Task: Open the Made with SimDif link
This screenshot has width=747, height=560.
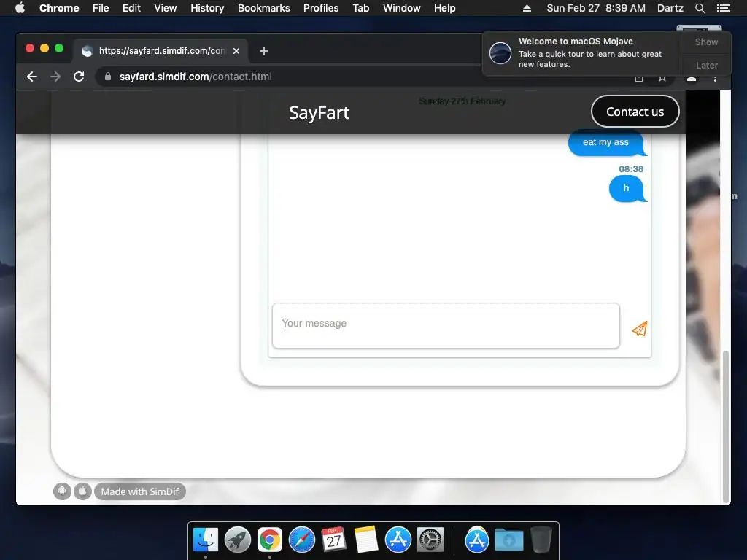Action: [x=140, y=491]
